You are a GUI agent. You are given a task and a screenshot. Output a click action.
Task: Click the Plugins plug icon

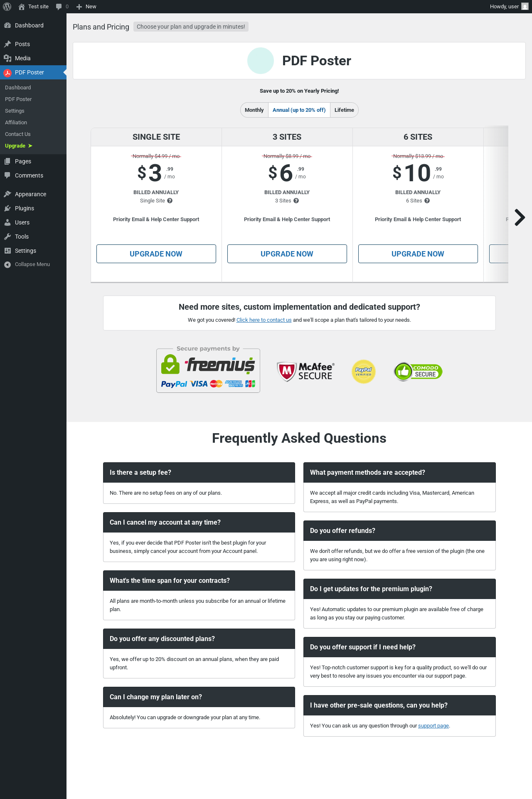(x=7, y=208)
